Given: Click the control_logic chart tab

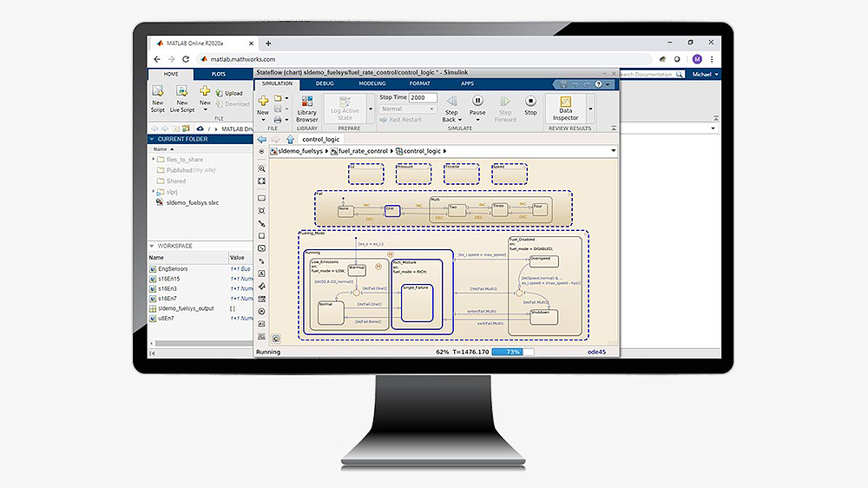Looking at the screenshot, I should [321, 140].
